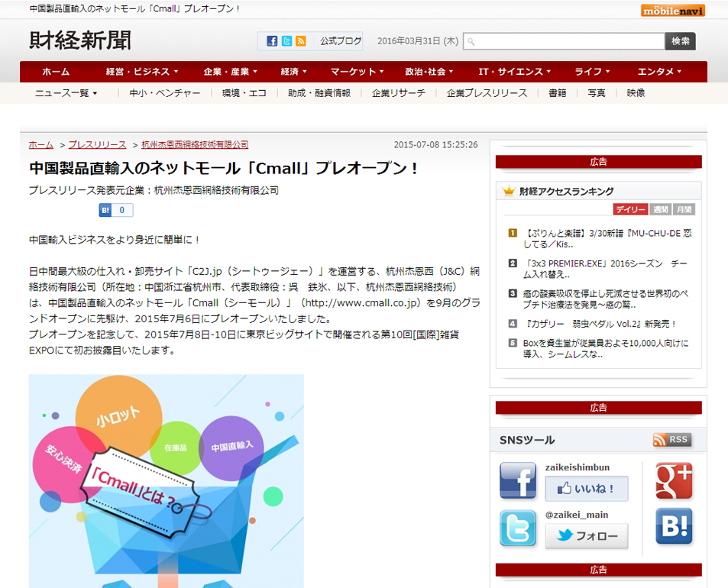Screen dimensions: 728x588
Task: Click the @zaikei_main Twitter handle
Action: click(576, 515)
